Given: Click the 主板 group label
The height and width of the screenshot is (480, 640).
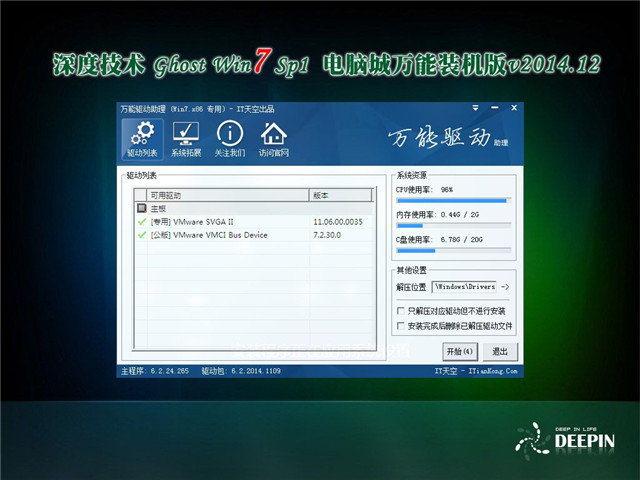Looking at the screenshot, I should point(158,209).
